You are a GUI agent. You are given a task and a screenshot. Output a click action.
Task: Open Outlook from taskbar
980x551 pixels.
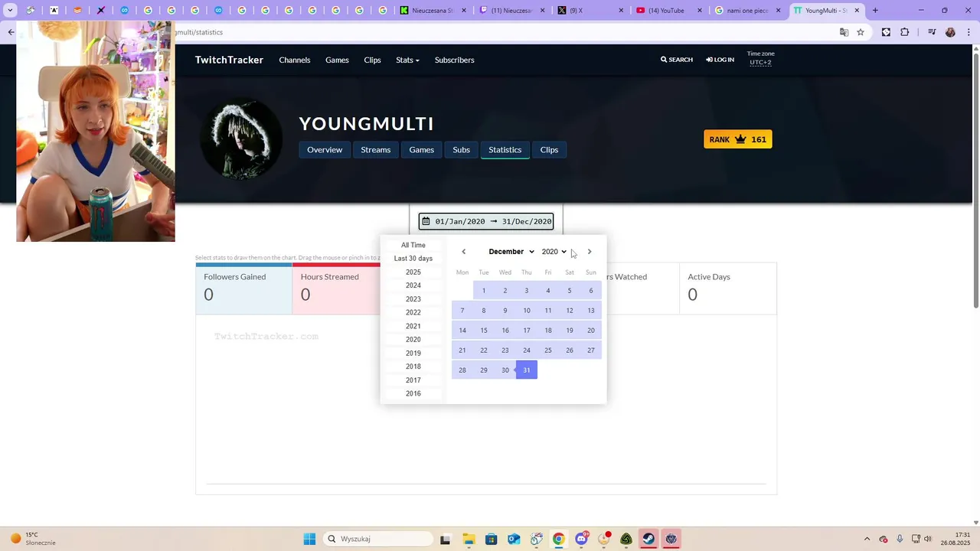coord(514,539)
